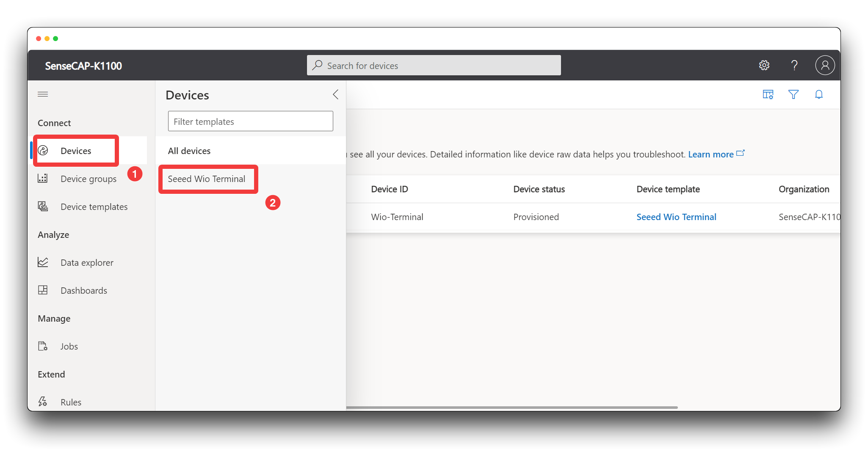Select Seeed Wio Terminal template
Screen dimensions: 868x452
pos(206,179)
